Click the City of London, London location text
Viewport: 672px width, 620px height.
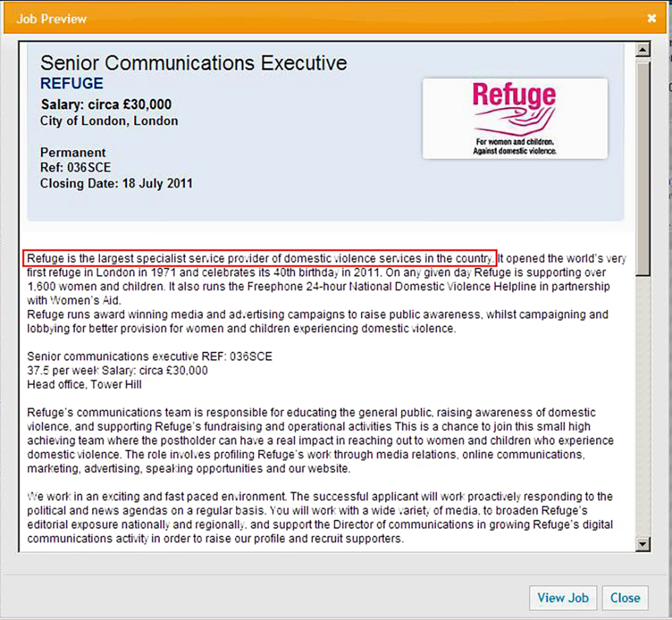[109, 121]
